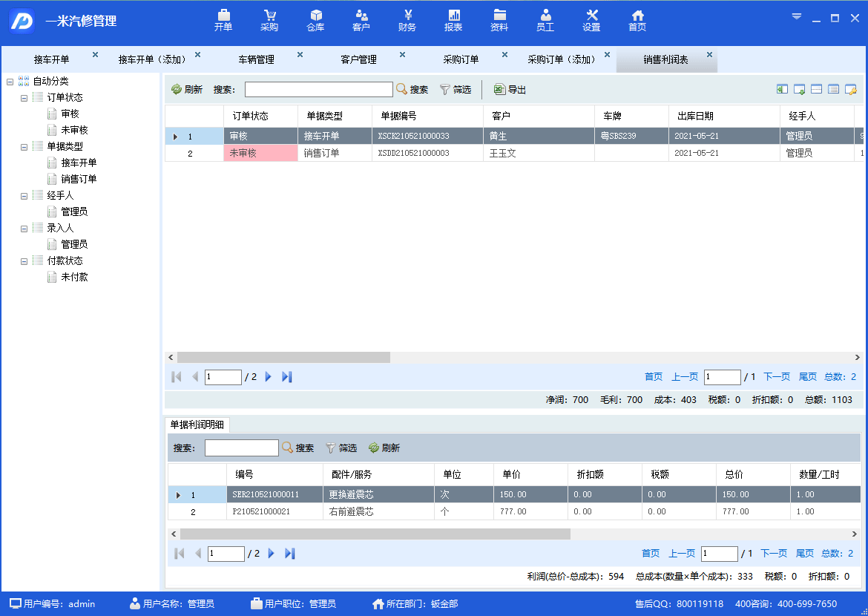
Task: Click the 导出 export button in toolbar
Action: click(x=510, y=90)
